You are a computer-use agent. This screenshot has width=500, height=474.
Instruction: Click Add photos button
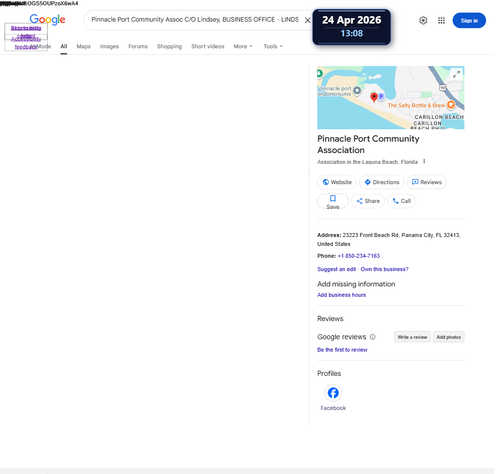tap(449, 337)
